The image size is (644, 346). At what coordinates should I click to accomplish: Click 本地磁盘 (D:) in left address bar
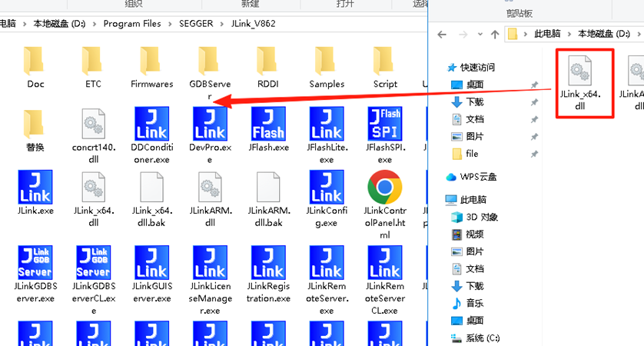coord(59,24)
